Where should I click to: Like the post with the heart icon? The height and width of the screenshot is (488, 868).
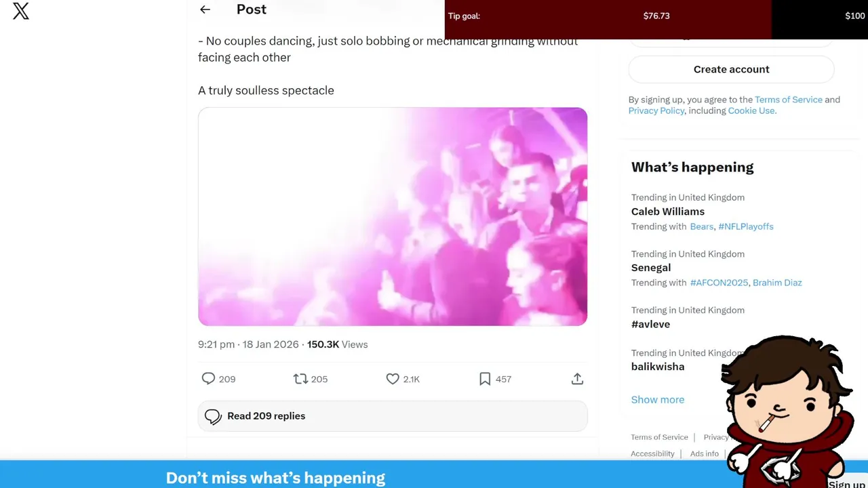[x=393, y=379]
